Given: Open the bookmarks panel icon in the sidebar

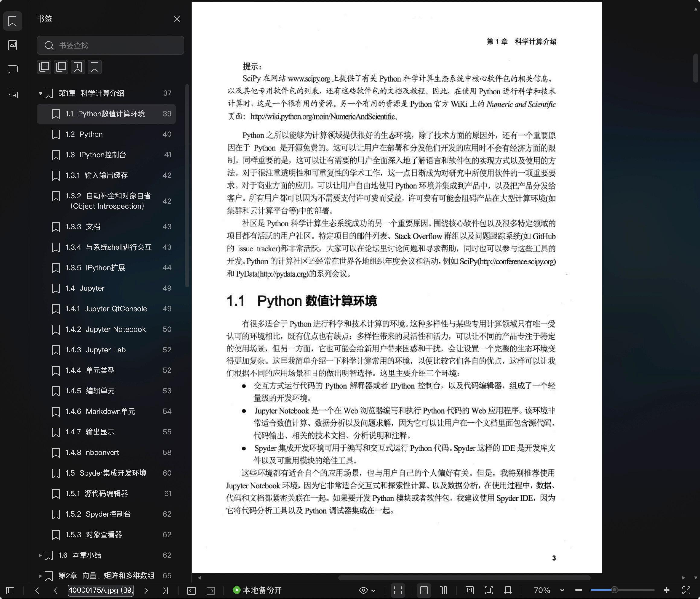Looking at the screenshot, I should pyautogui.click(x=12, y=21).
